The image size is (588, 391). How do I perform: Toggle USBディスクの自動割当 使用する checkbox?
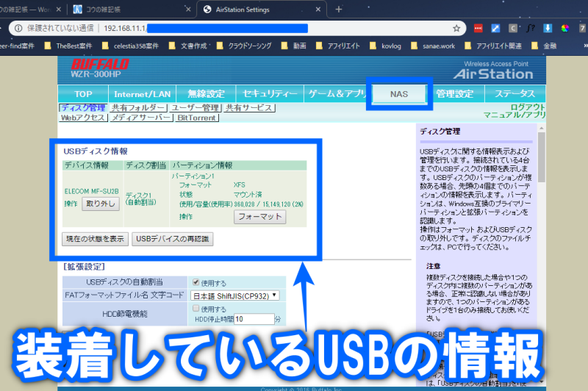tap(196, 282)
